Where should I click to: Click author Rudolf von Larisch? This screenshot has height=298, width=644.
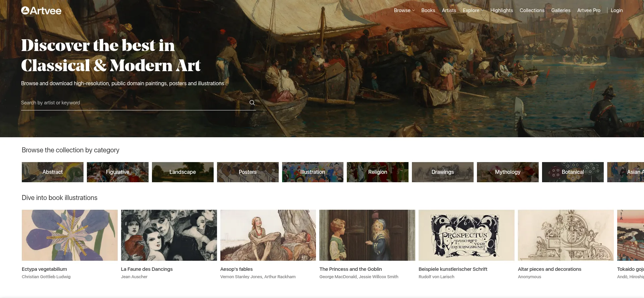point(436,277)
